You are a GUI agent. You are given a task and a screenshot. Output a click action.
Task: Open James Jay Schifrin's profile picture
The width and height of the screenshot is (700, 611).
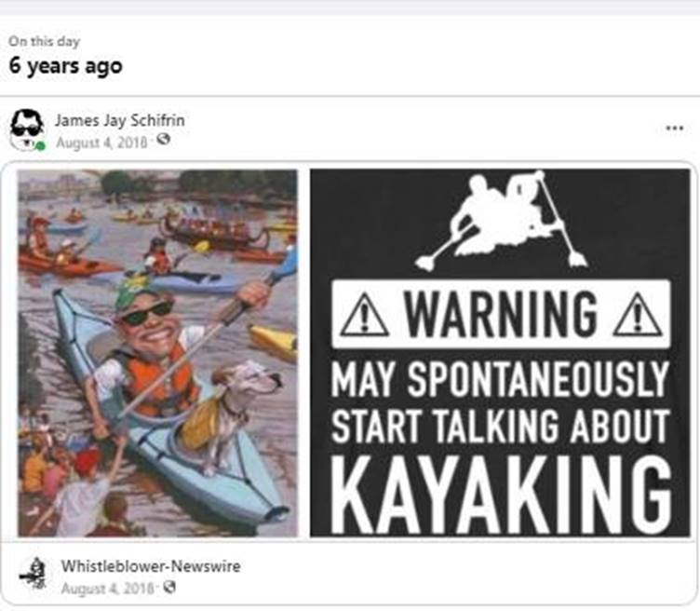click(27, 129)
